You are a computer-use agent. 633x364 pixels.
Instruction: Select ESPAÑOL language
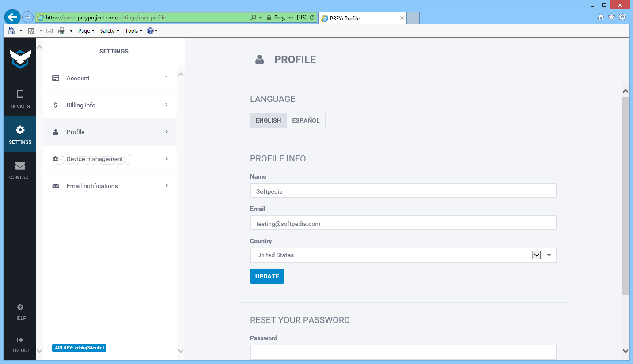[306, 120]
